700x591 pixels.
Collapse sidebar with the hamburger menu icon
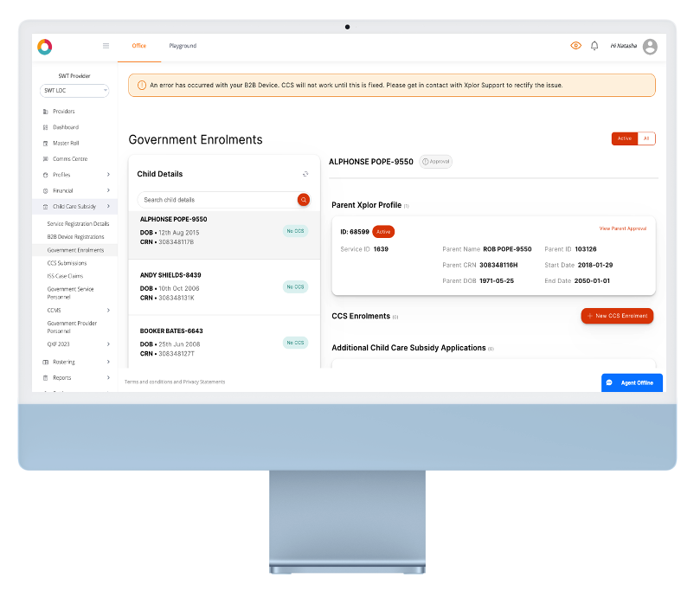pos(106,46)
